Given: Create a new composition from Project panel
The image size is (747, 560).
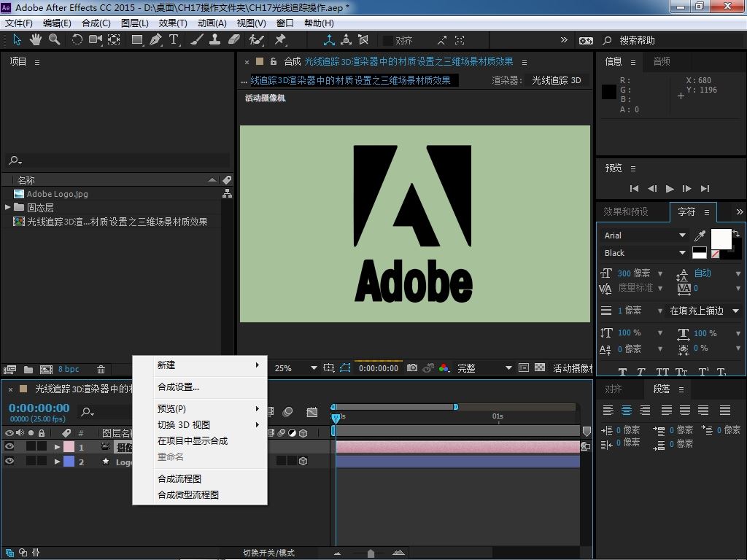Looking at the screenshot, I should (46, 369).
